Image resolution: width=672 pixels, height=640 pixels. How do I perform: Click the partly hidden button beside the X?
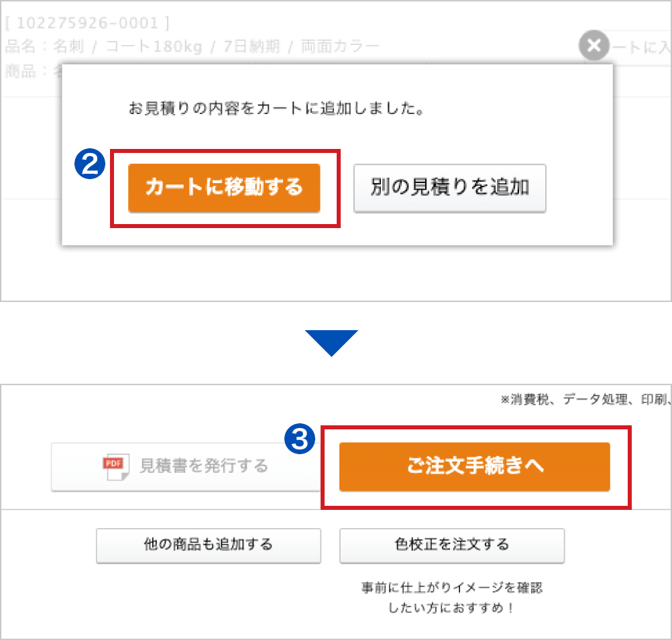pyautogui.click(x=639, y=47)
